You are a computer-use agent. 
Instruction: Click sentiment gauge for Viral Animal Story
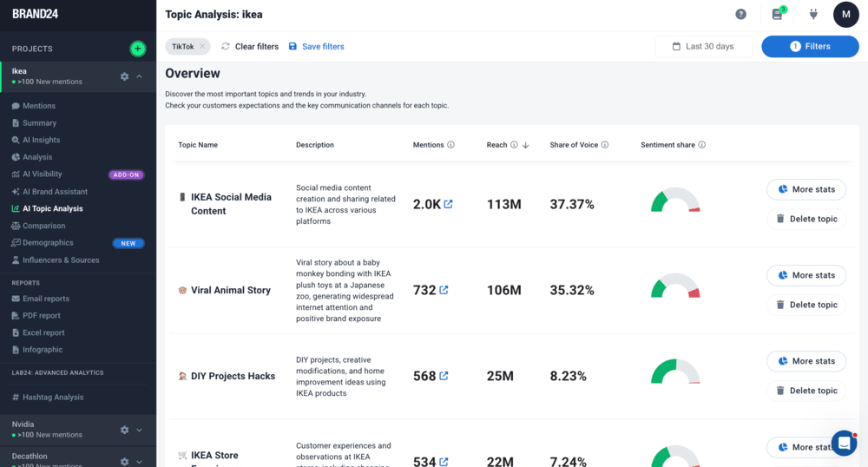point(675,288)
